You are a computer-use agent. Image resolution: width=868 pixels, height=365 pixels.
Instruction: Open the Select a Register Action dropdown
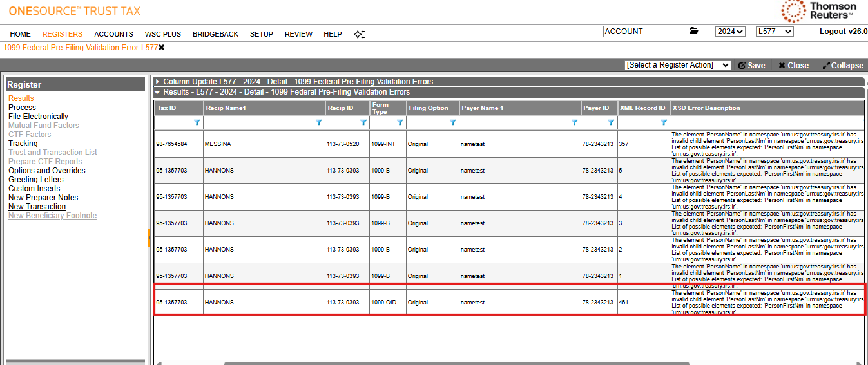(678, 65)
